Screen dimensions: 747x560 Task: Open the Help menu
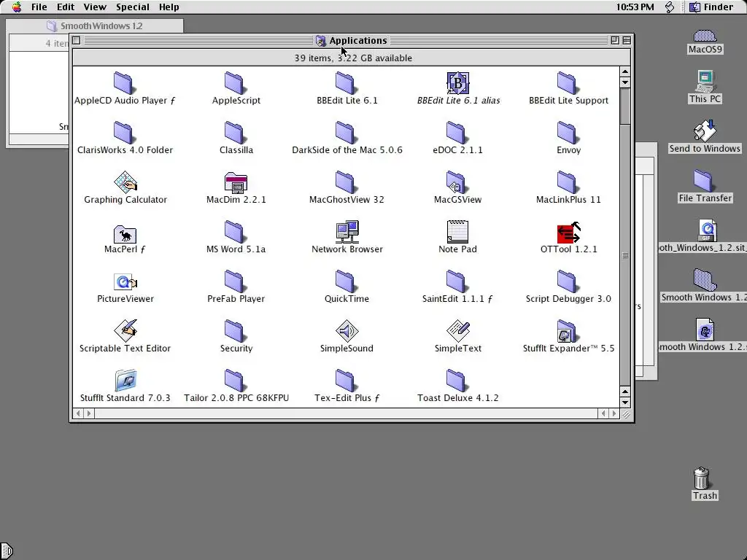[x=169, y=7]
